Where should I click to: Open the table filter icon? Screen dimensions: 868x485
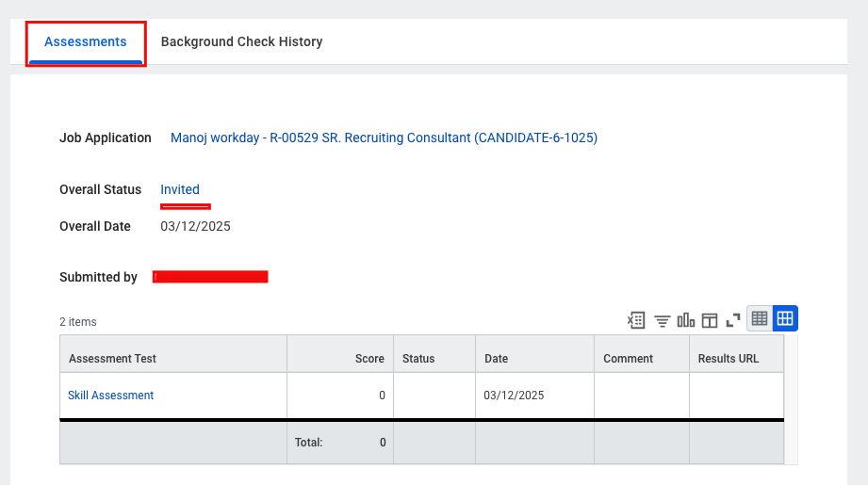pos(662,320)
